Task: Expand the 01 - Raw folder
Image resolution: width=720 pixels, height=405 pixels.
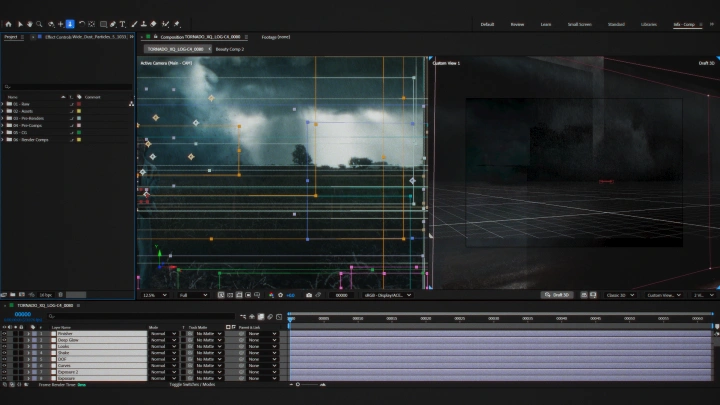Action: pos(3,104)
